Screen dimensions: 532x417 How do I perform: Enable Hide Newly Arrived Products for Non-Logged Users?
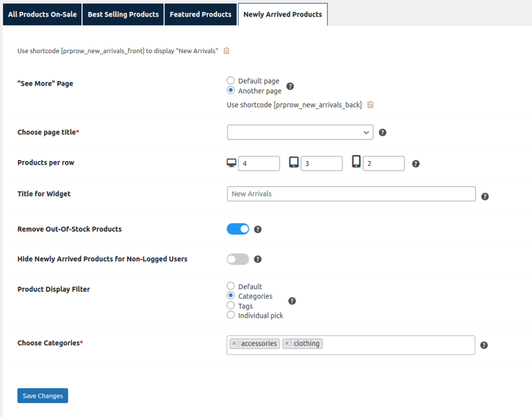tap(238, 259)
